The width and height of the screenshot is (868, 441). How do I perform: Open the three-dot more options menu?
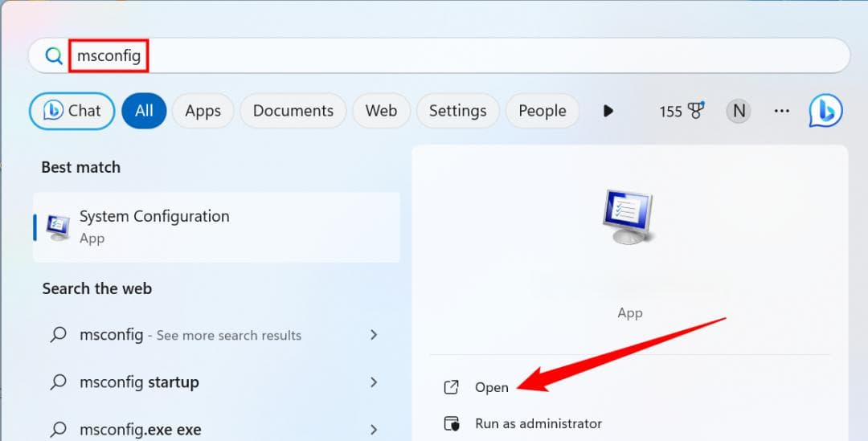point(782,111)
